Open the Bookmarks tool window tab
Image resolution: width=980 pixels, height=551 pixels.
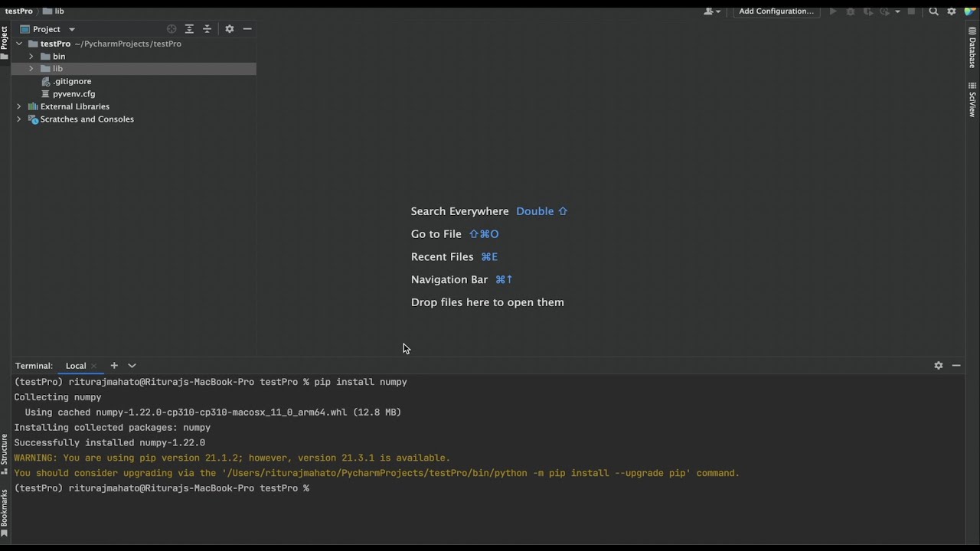[x=5, y=514]
